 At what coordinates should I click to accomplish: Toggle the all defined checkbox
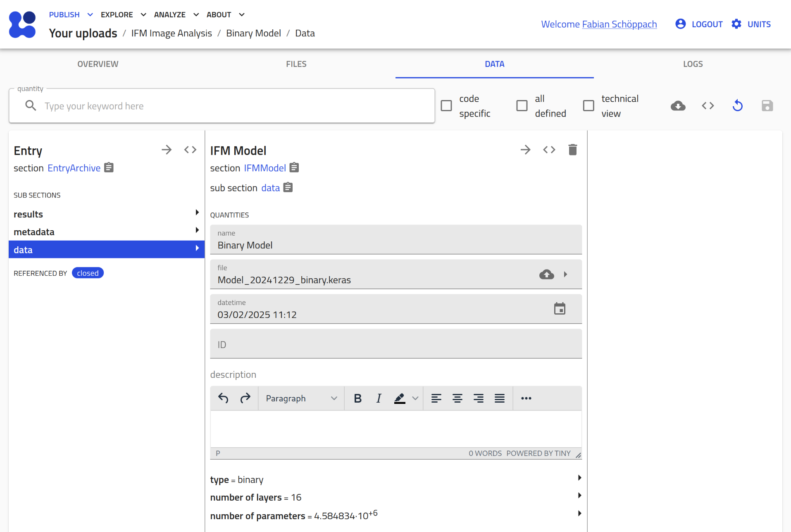coord(522,106)
